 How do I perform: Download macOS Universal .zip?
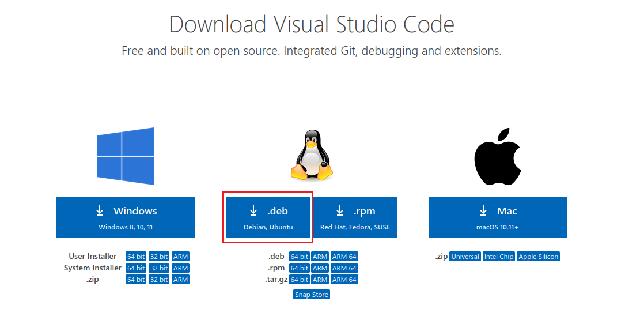point(465,257)
